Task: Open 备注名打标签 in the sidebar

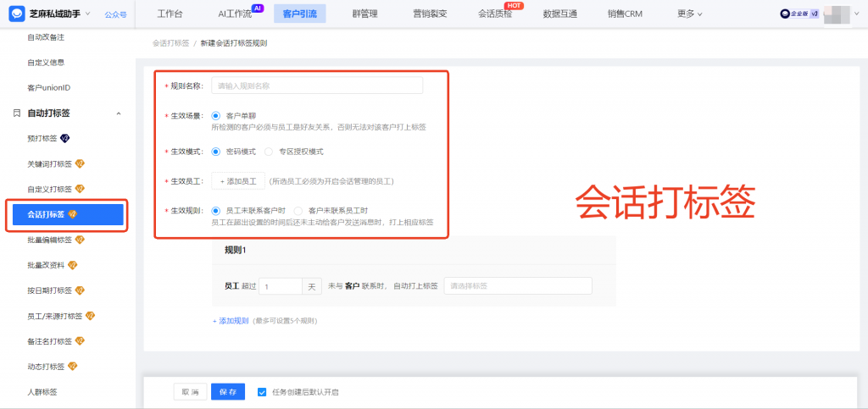Action: pyautogui.click(x=50, y=341)
